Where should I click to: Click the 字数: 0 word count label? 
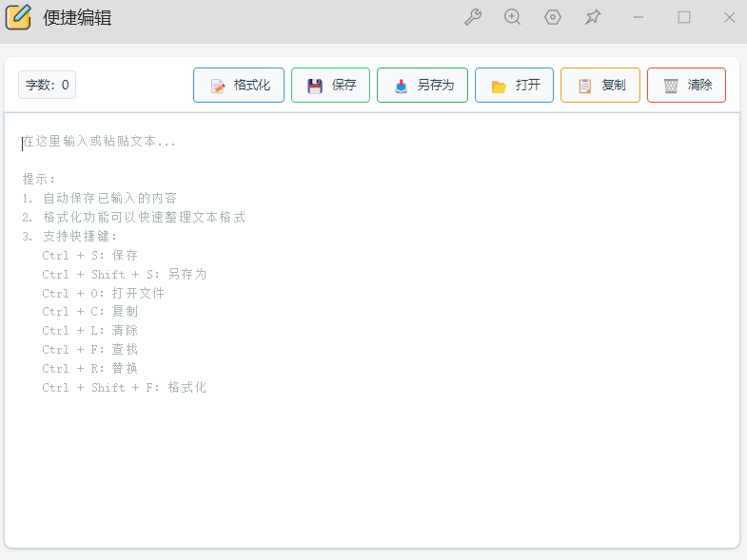coord(47,85)
